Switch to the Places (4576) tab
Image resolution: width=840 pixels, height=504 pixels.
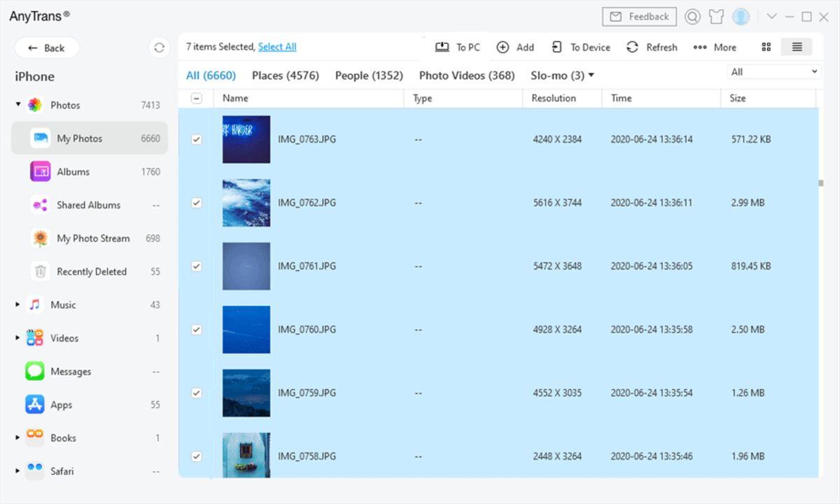tap(285, 76)
